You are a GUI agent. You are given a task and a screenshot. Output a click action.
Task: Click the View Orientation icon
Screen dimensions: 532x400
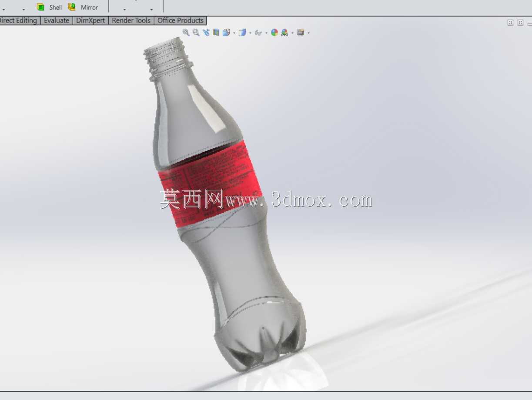pyautogui.click(x=226, y=32)
